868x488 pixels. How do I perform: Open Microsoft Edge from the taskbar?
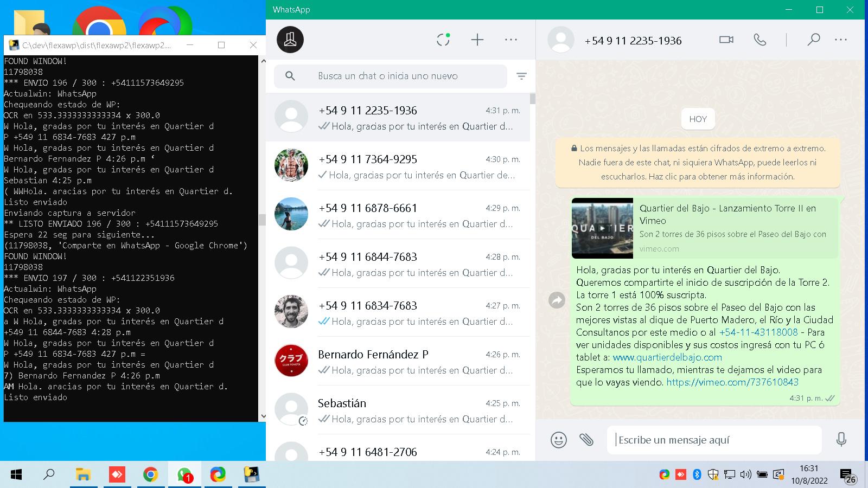218,475
